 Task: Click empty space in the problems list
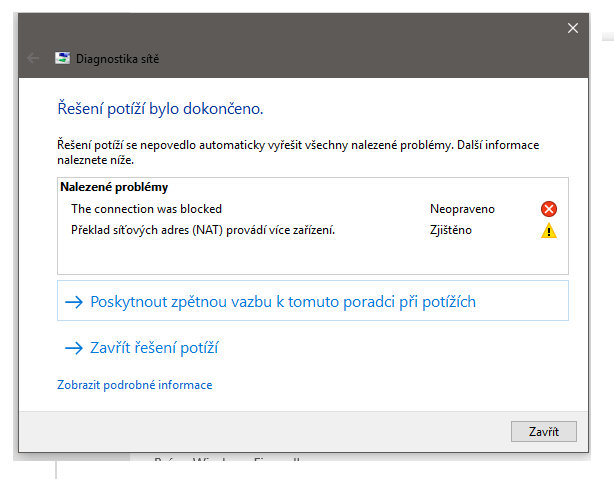(300, 257)
